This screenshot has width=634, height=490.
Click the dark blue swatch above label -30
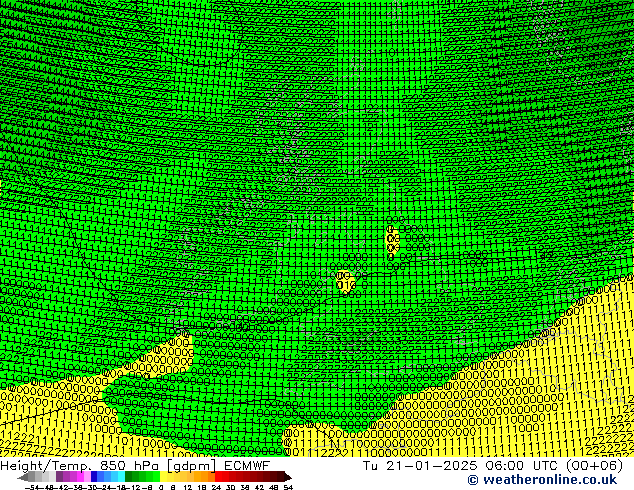pos(94,476)
